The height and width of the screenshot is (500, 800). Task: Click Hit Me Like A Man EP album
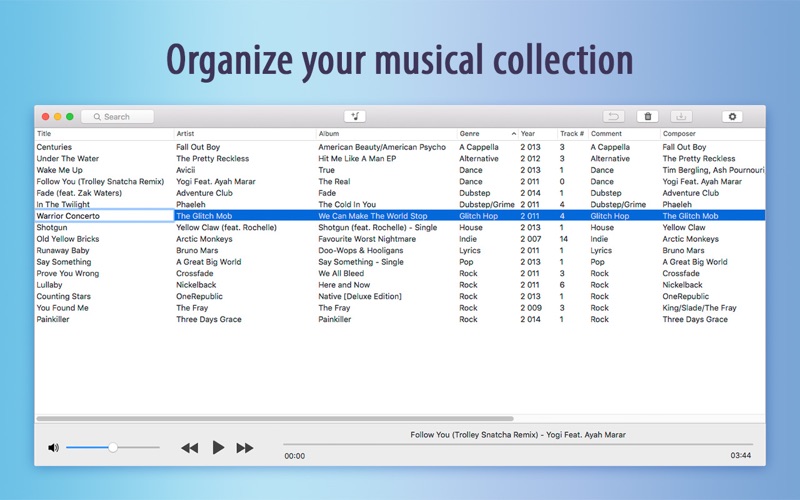pos(357,158)
